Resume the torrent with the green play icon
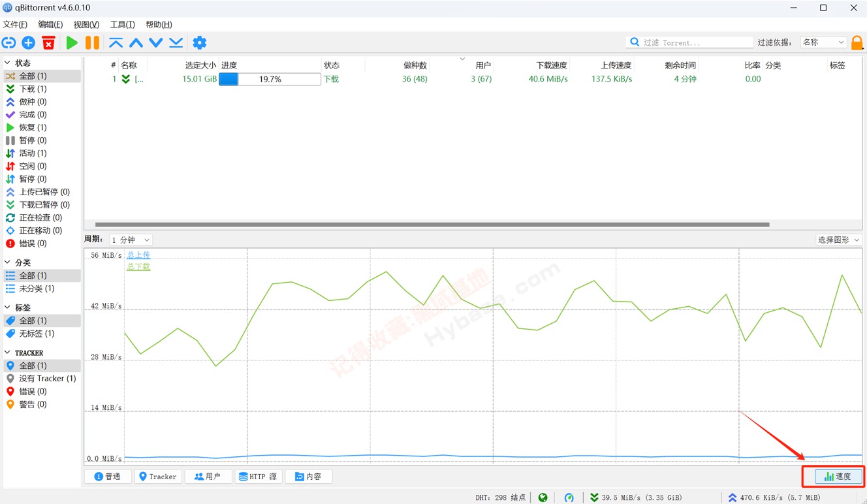Viewport: 867px width, 504px height. point(72,42)
